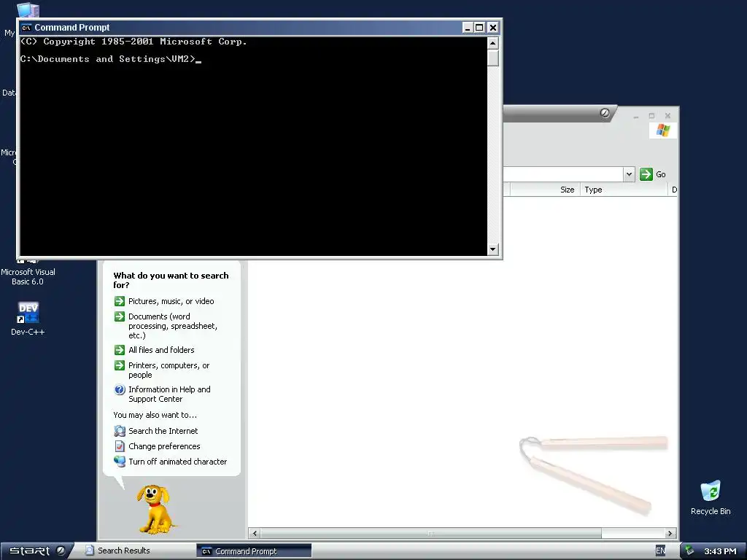Screen dimensions: 747x560
Task: Switch to Search Results taskbar button
Action: click(135, 551)
